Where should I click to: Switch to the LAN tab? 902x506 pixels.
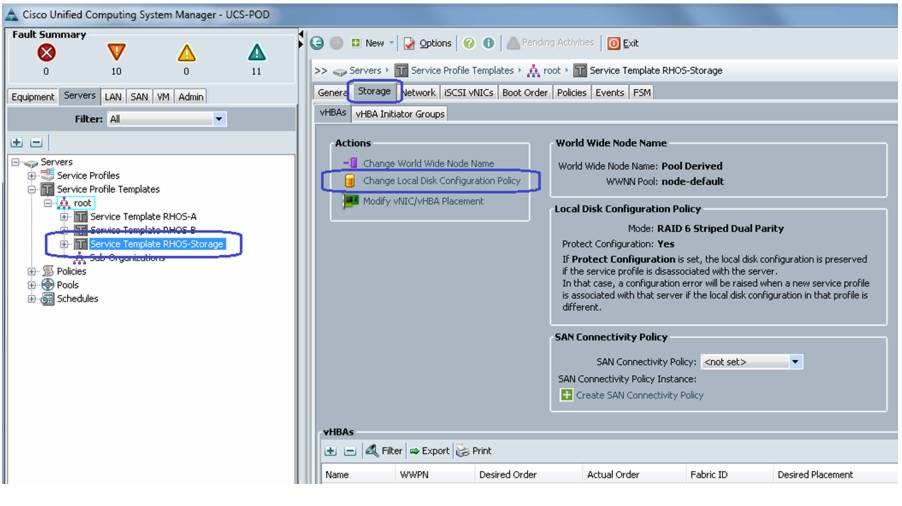click(x=113, y=97)
